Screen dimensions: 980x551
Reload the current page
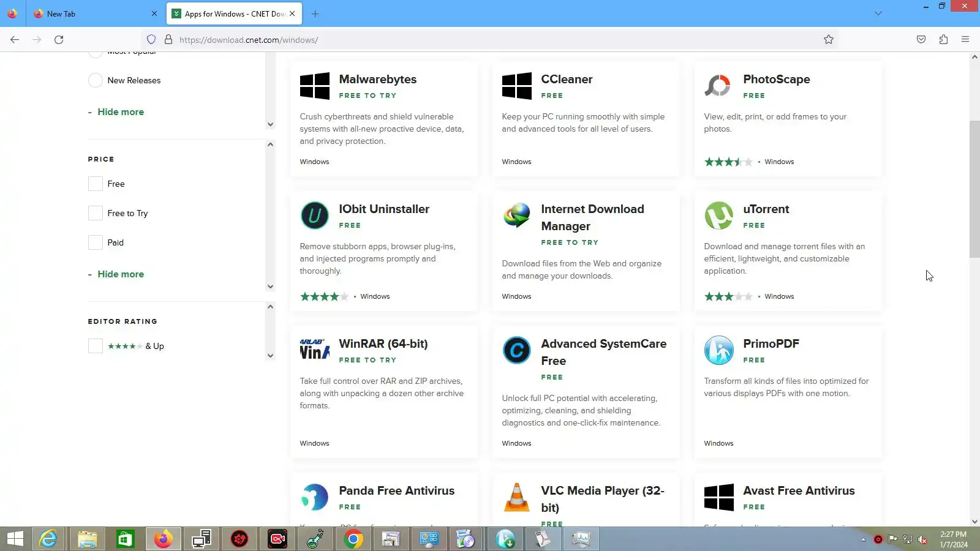tap(59, 40)
